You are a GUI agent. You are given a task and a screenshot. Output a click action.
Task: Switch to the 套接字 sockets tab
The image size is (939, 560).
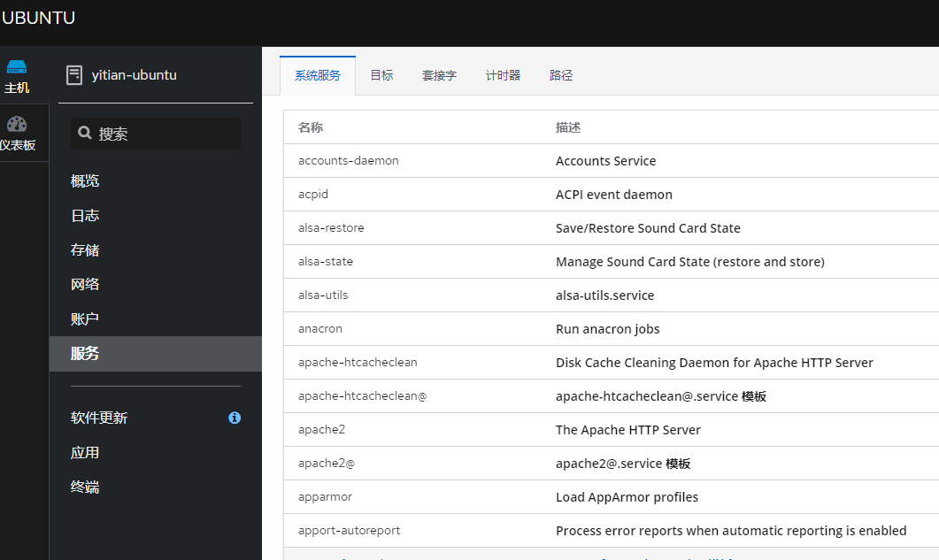(439, 76)
